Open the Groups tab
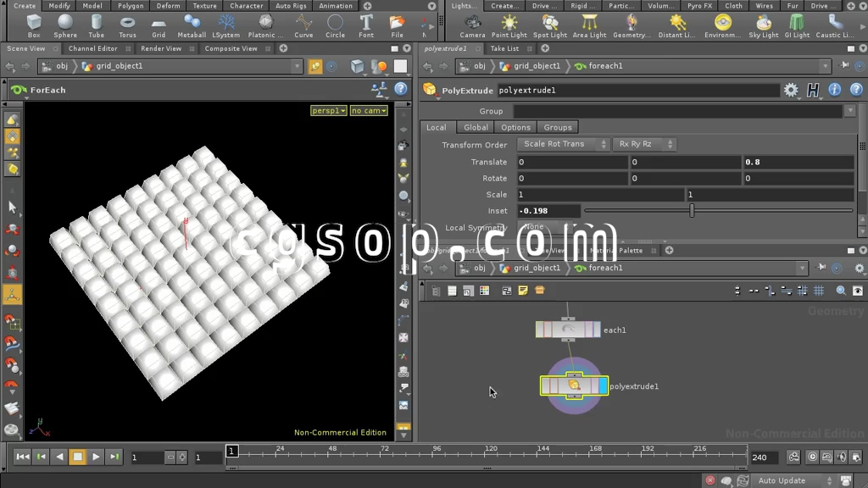Image resolution: width=868 pixels, height=488 pixels. pyautogui.click(x=558, y=127)
